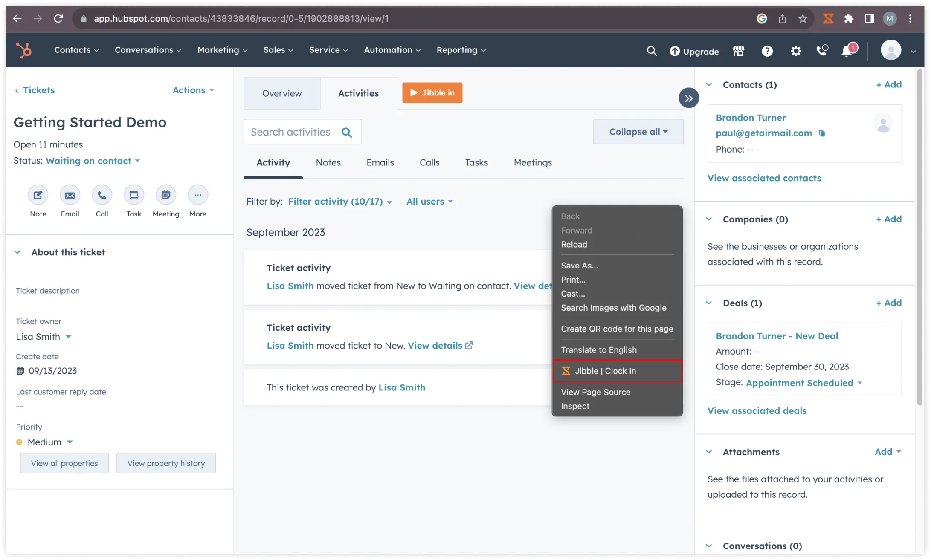
Task: Copy paul@getairmail.com with the copy icon
Action: pyautogui.click(x=822, y=133)
